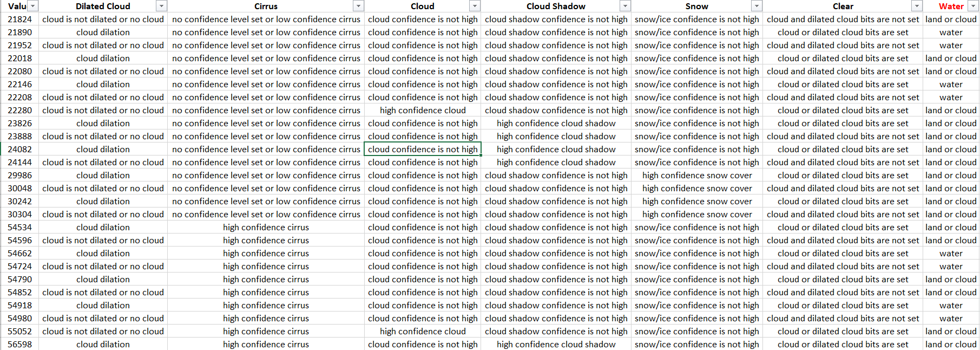Click the red Water column header
The image size is (980, 350).
click(x=951, y=7)
